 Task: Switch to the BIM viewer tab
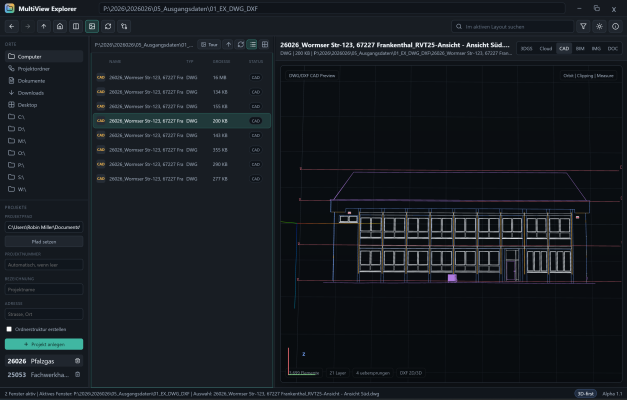(580, 48)
